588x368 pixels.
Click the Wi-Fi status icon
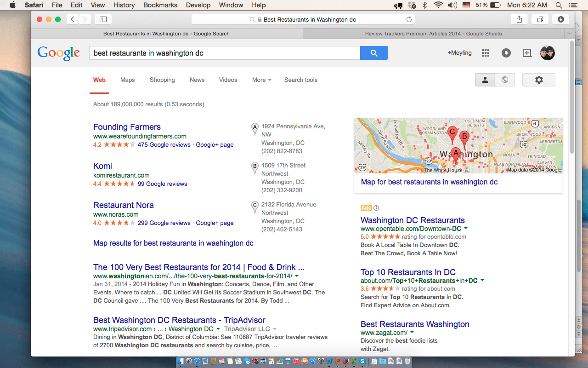tap(438, 5)
